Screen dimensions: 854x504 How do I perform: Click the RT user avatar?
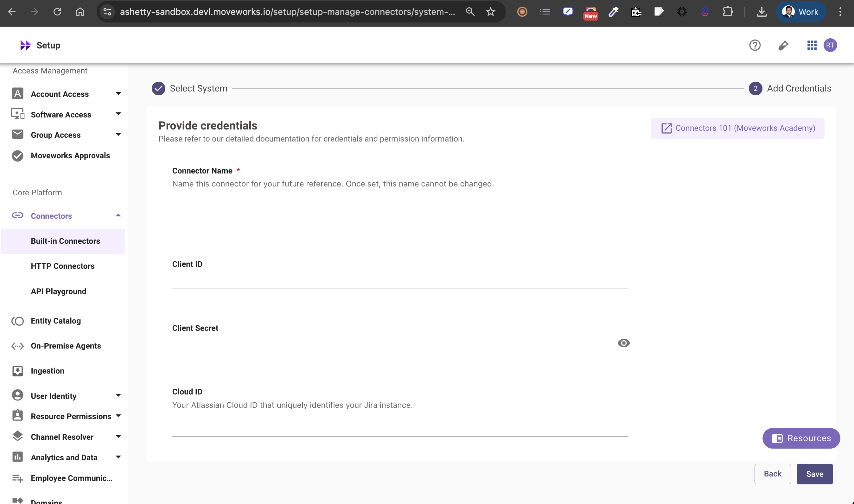830,45
